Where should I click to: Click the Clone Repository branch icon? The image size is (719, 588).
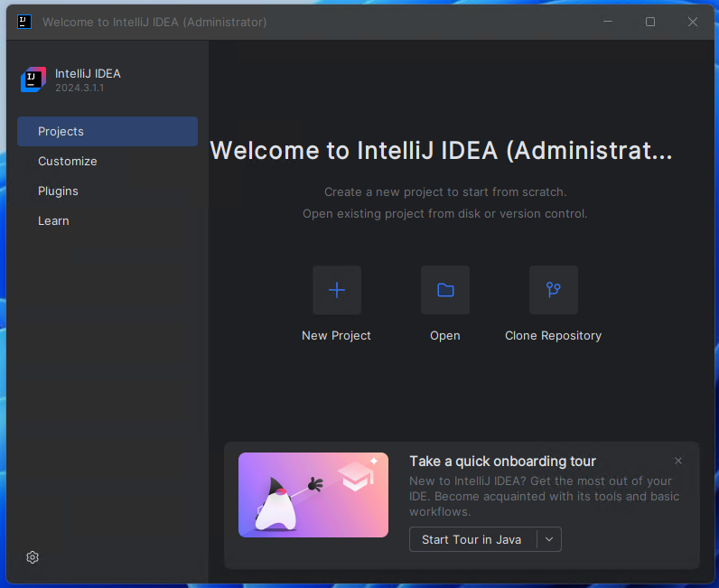pyautogui.click(x=554, y=290)
